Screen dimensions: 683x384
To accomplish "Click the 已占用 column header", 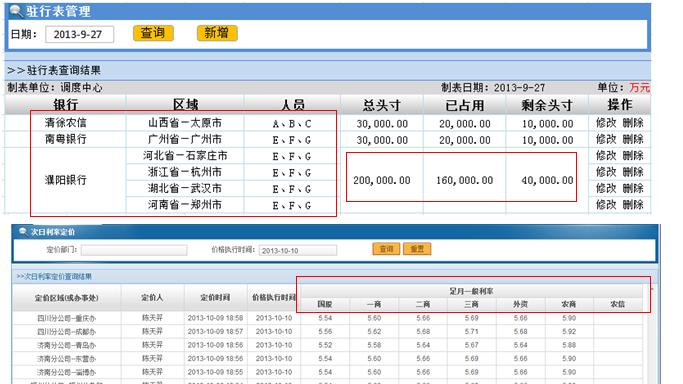I will click(464, 105).
